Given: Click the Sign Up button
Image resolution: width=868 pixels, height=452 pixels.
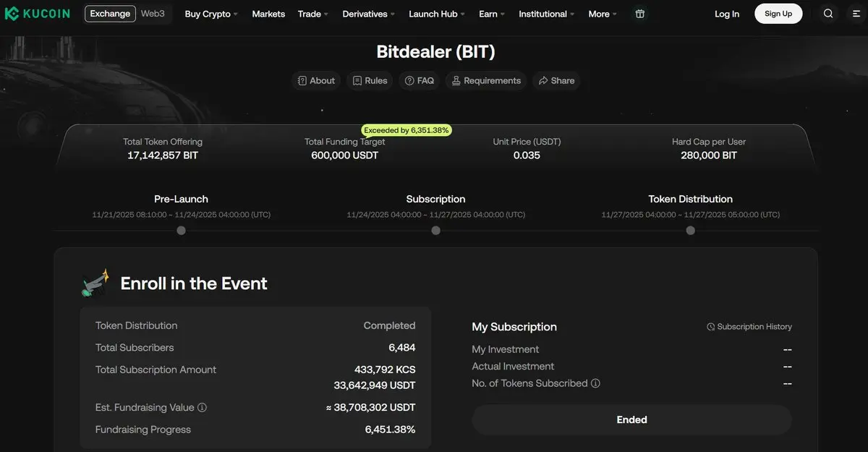Looking at the screenshot, I should coord(778,14).
